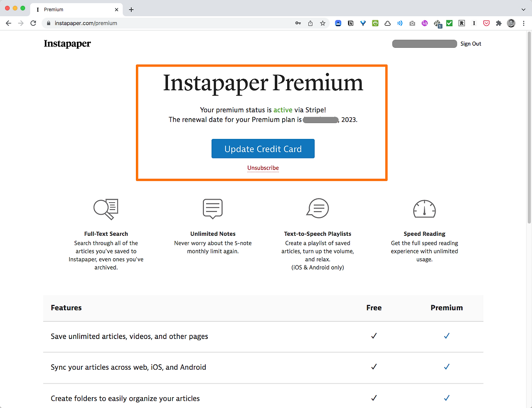The image size is (532, 408).
Task: Close the Premium tab
Action: (x=116, y=10)
